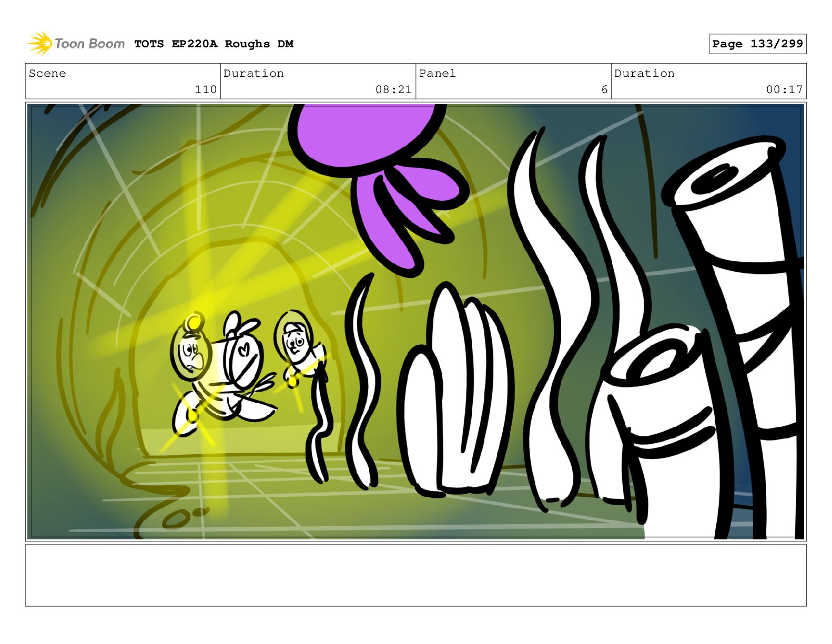Click the scene number '110'
Screen dimensions: 832x644
tap(206, 89)
